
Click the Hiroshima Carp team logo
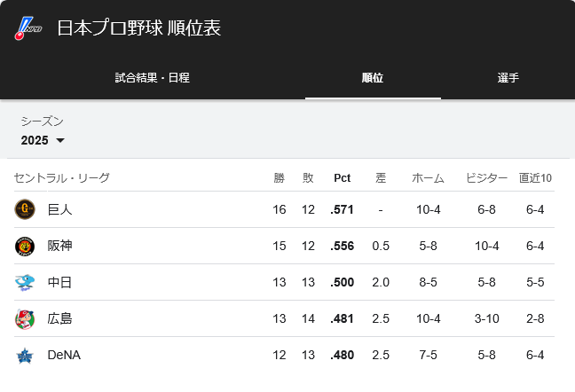point(25,318)
